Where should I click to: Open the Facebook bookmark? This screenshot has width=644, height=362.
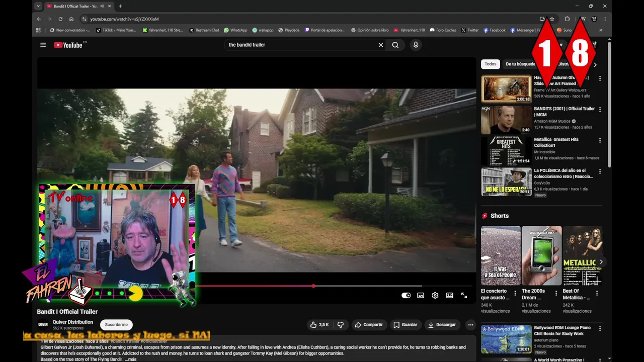click(495, 30)
